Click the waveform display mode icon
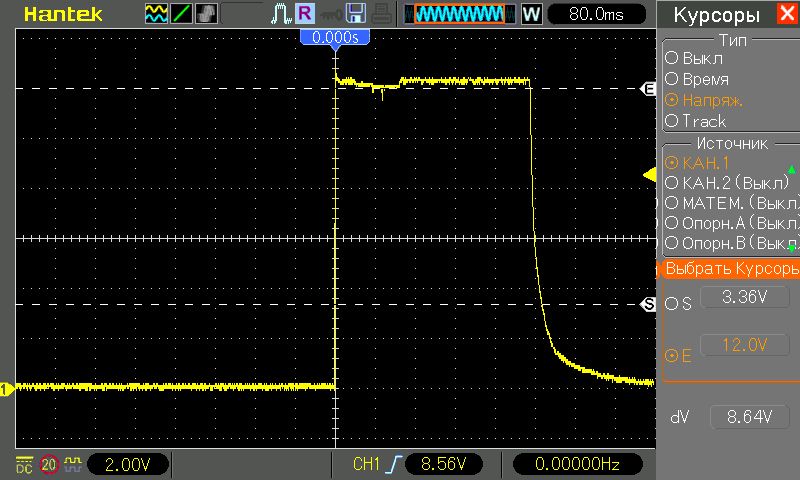The height and width of the screenshot is (480, 800). click(x=157, y=14)
